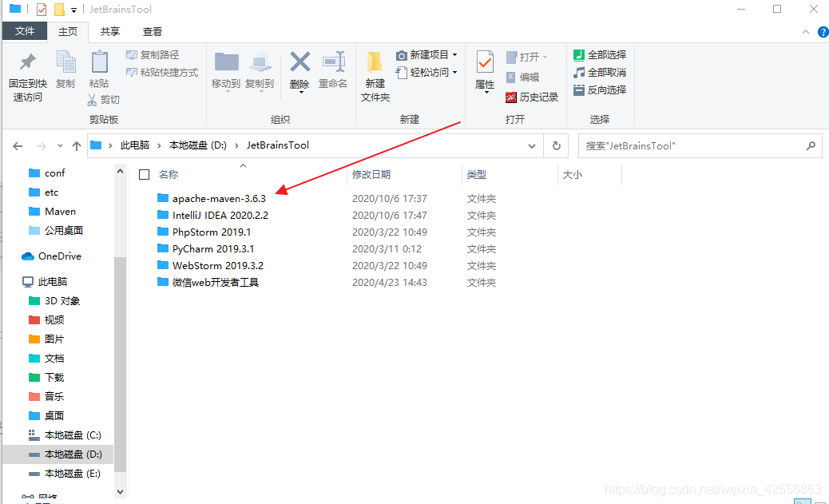
Task: Click the Move to (移动到) icon
Action: tap(227, 62)
